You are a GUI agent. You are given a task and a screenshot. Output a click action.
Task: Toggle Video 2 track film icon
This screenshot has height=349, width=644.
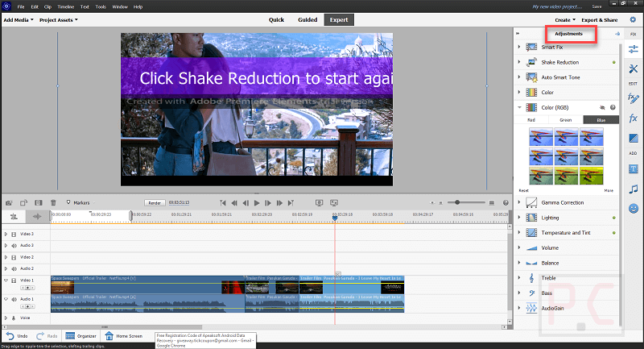pyautogui.click(x=14, y=257)
